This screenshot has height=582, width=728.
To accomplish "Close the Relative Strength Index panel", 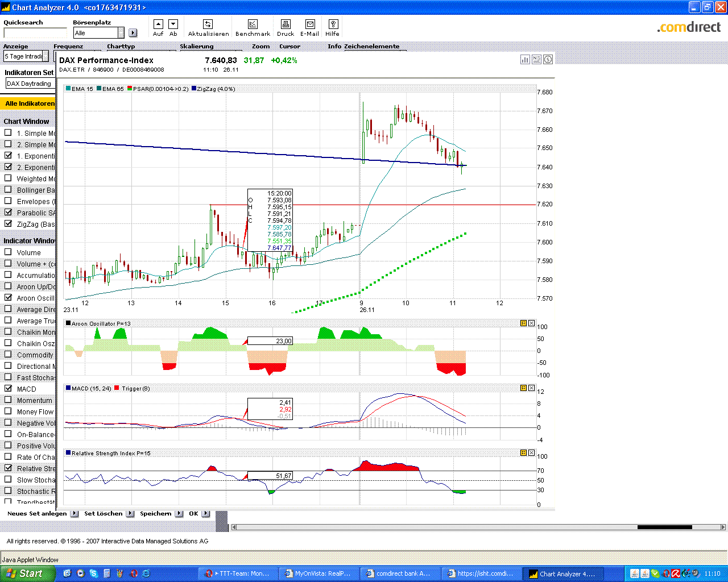I will 531,453.
